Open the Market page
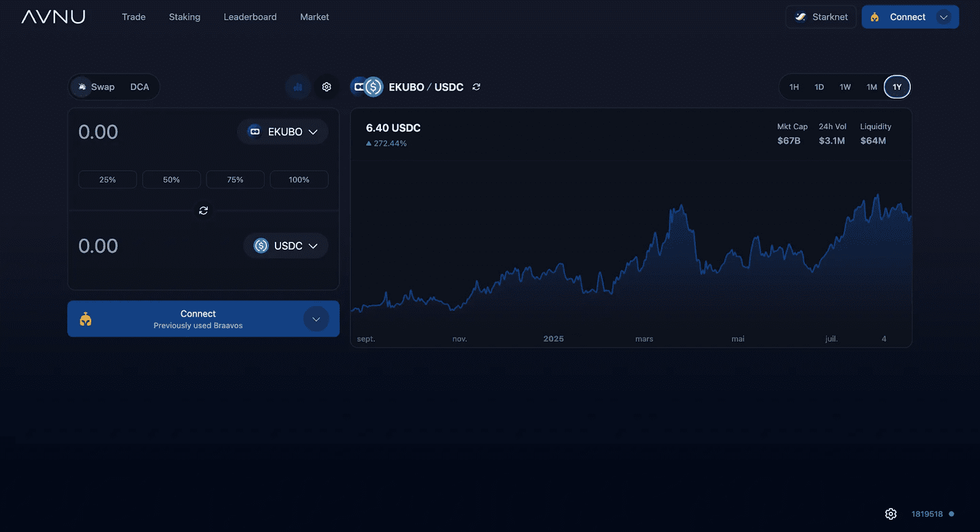The height and width of the screenshot is (532, 980). pos(314,17)
